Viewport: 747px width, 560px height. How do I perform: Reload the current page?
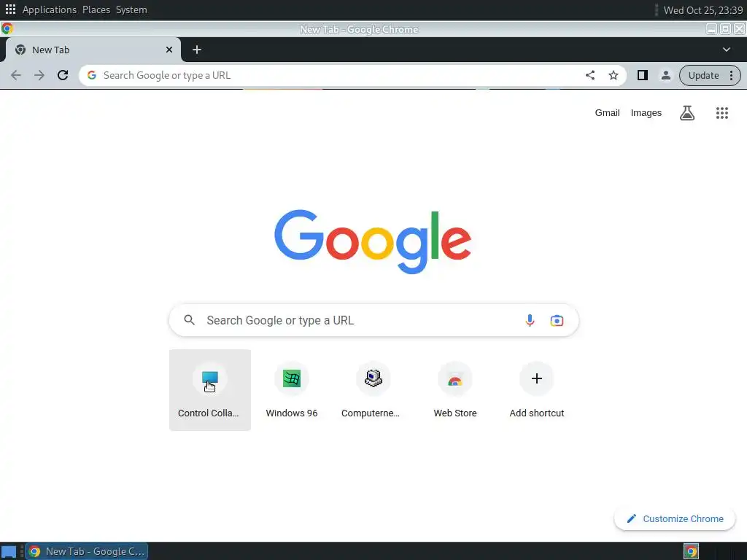(x=63, y=75)
